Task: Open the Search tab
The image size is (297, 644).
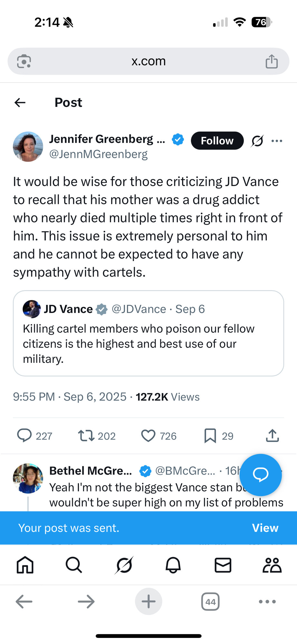Action: pyautogui.click(x=74, y=565)
